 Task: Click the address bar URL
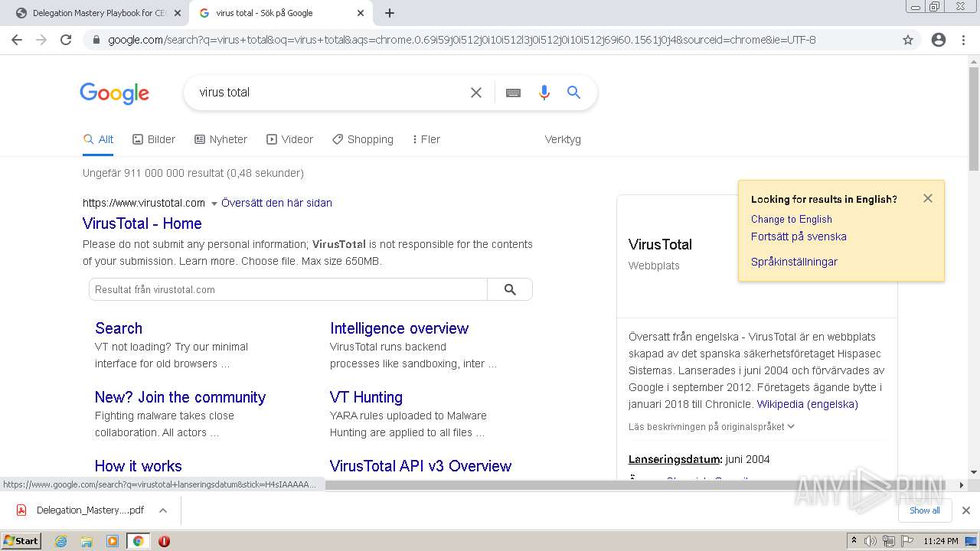click(462, 40)
